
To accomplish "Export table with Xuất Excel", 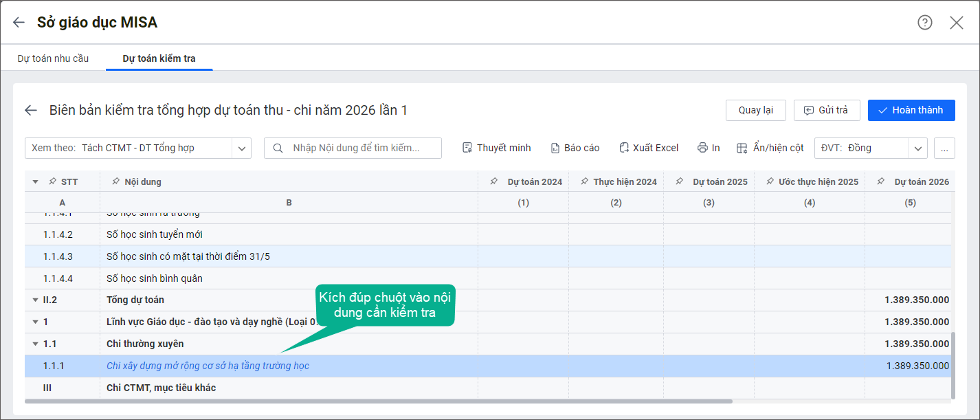I will (649, 148).
